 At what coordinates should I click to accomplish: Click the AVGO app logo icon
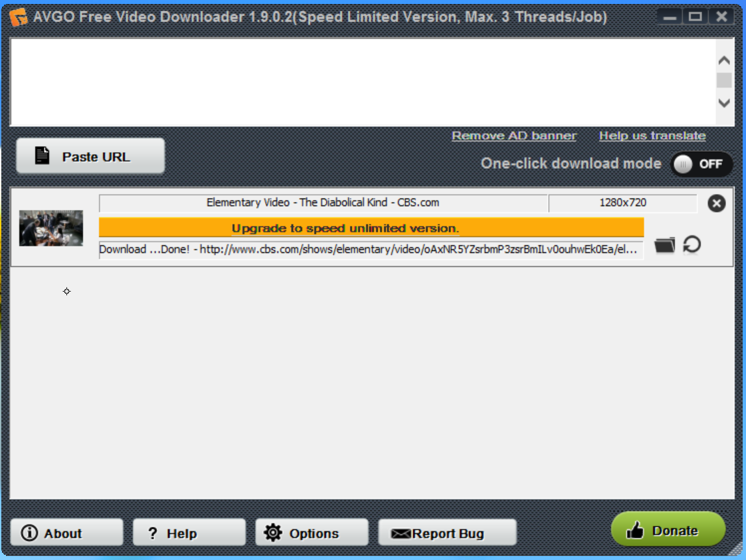point(19,17)
